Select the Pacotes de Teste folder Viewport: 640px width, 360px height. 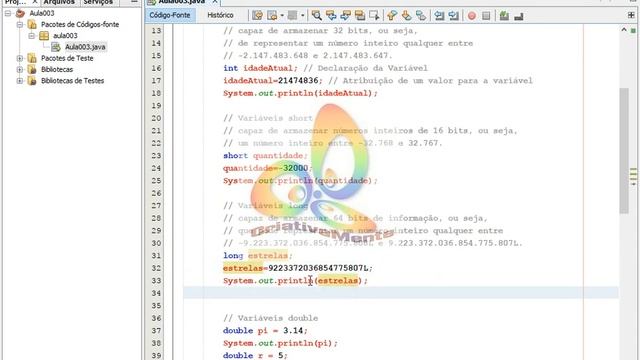point(67,58)
